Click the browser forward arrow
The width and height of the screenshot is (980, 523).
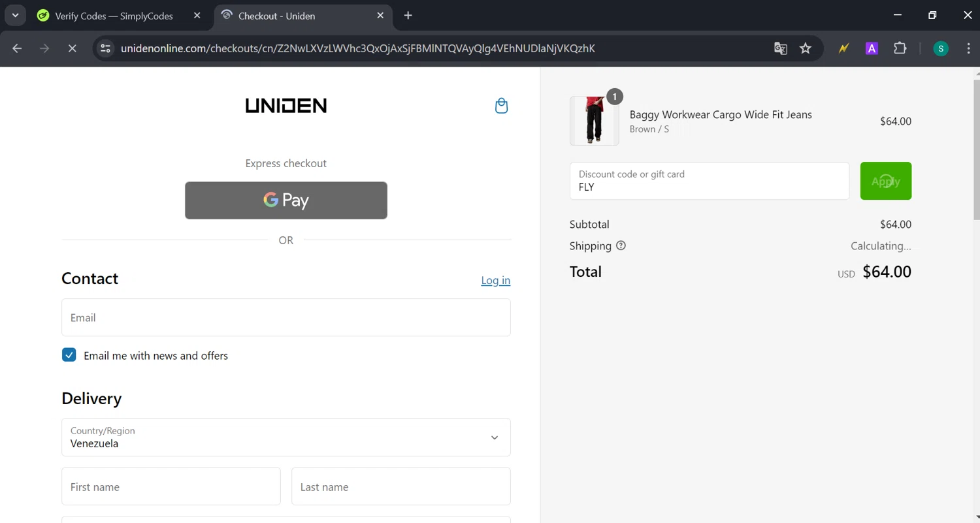(x=44, y=48)
